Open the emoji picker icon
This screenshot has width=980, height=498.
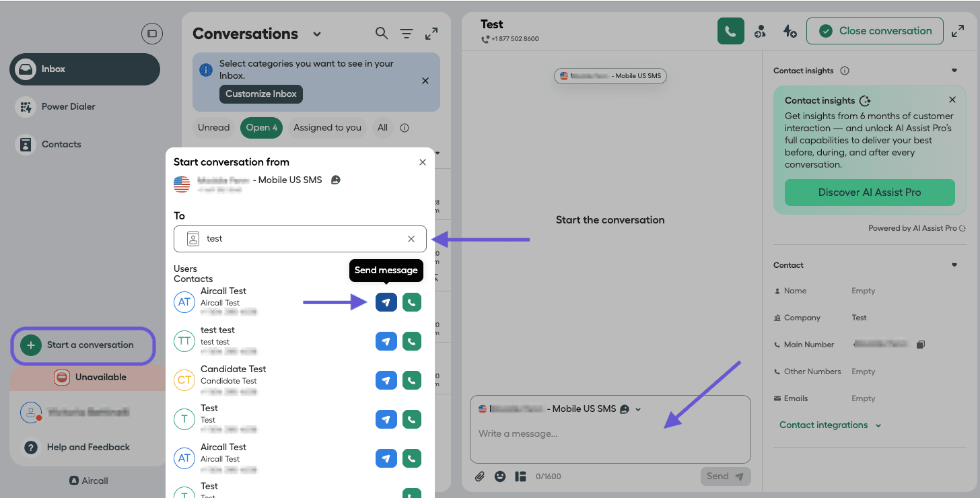(500, 476)
